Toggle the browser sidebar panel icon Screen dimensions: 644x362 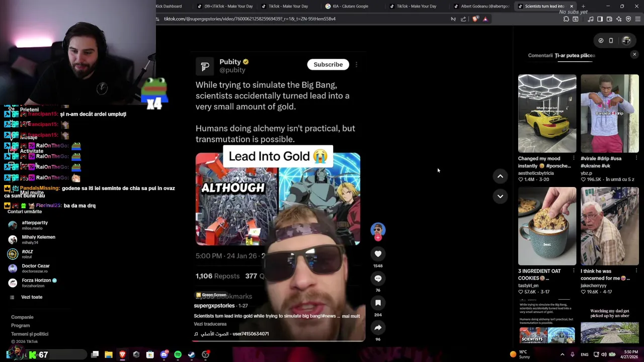[600, 19]
